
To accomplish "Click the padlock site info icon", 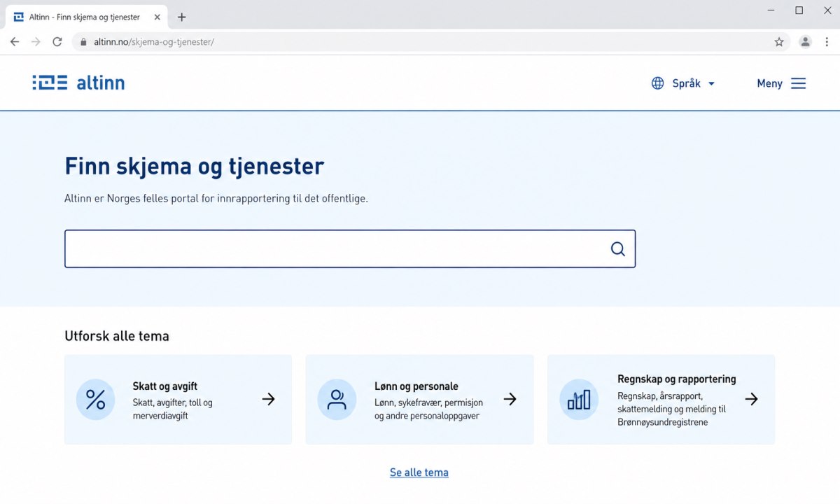I will 83,42.
